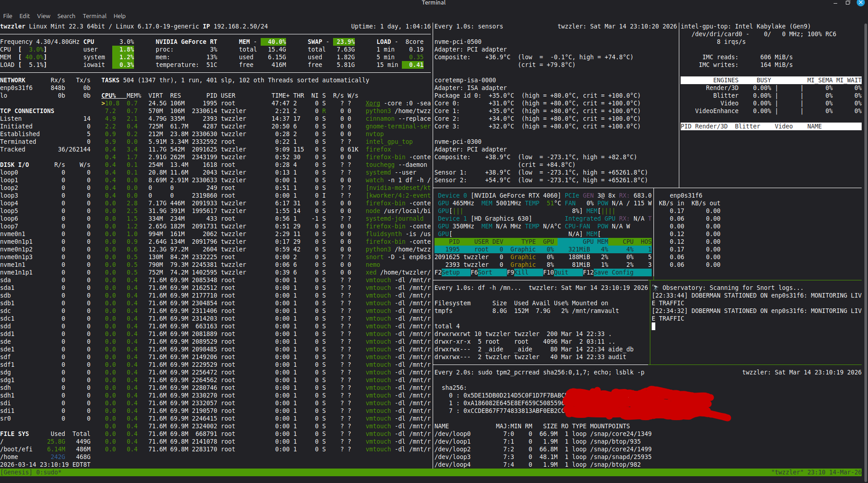This screenshot has height=483, width=868.
Task: Click the nvme-pci-0500 sensor heading
Action: click(458, 42)
